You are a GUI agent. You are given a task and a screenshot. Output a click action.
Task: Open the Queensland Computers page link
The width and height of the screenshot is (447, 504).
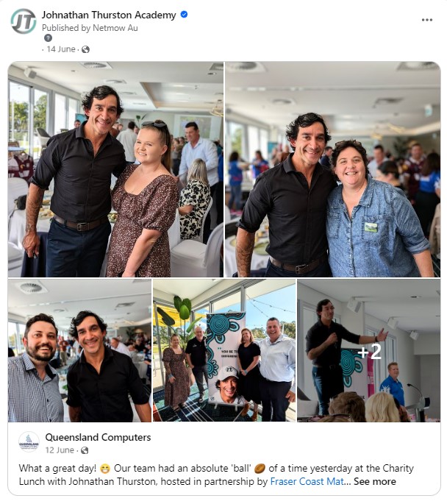pos(98,437)
